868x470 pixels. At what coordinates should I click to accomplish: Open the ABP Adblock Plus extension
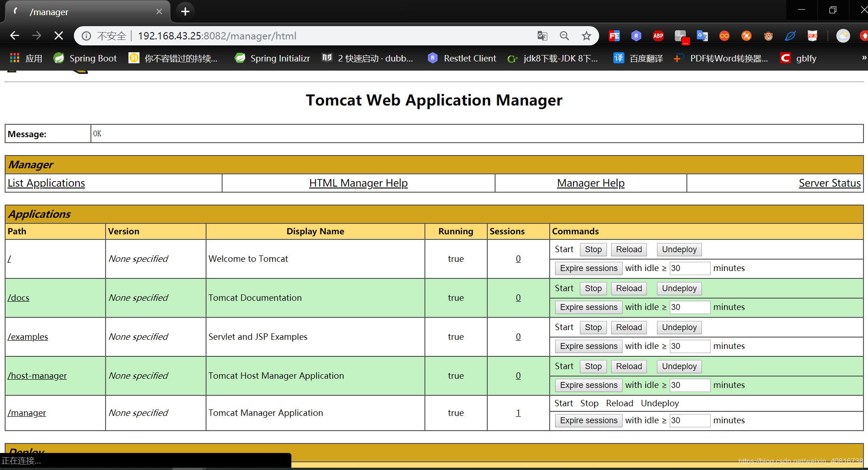(x=658, y=36)
